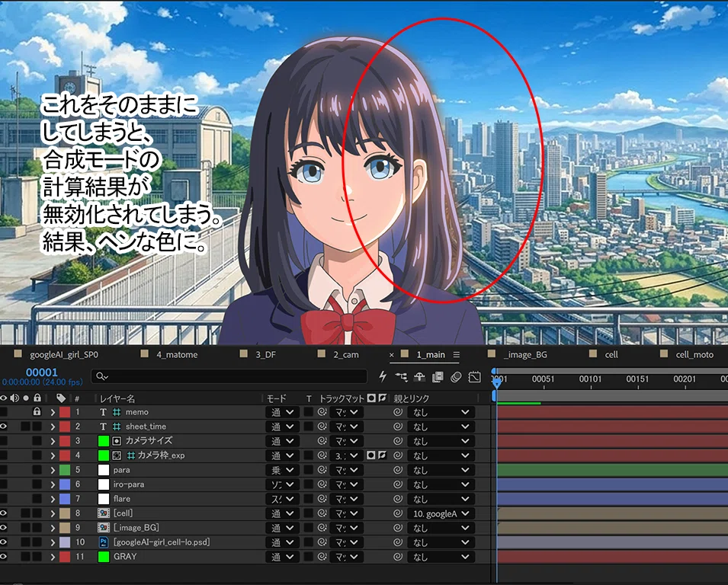Show the para layer via visibility box
This screenshot has height=585, width=728.
point(4,470)
